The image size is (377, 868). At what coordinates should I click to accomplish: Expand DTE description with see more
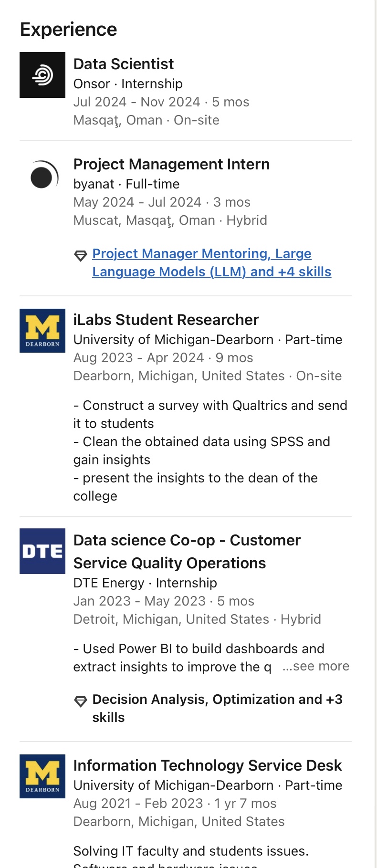(316, 666)
